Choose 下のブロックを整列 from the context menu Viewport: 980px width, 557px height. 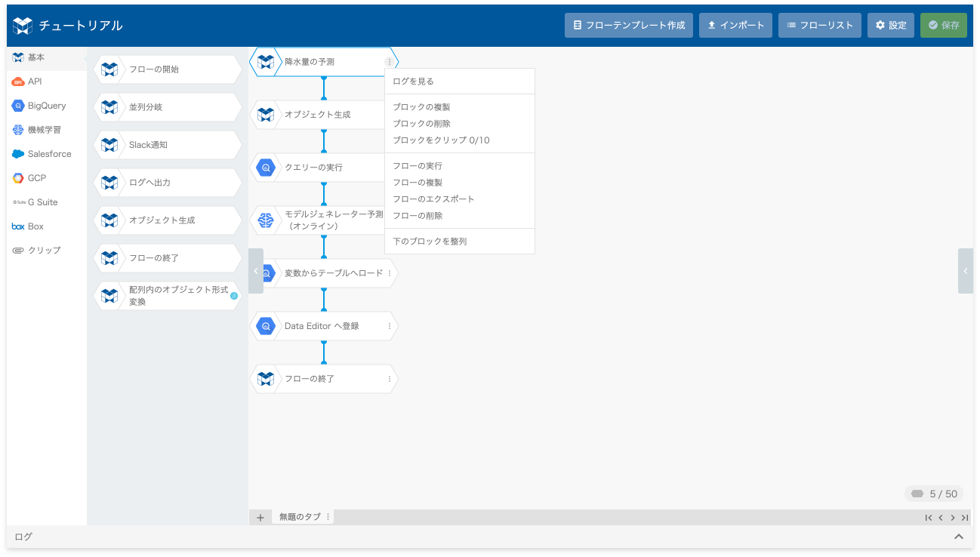click(460, 242)
